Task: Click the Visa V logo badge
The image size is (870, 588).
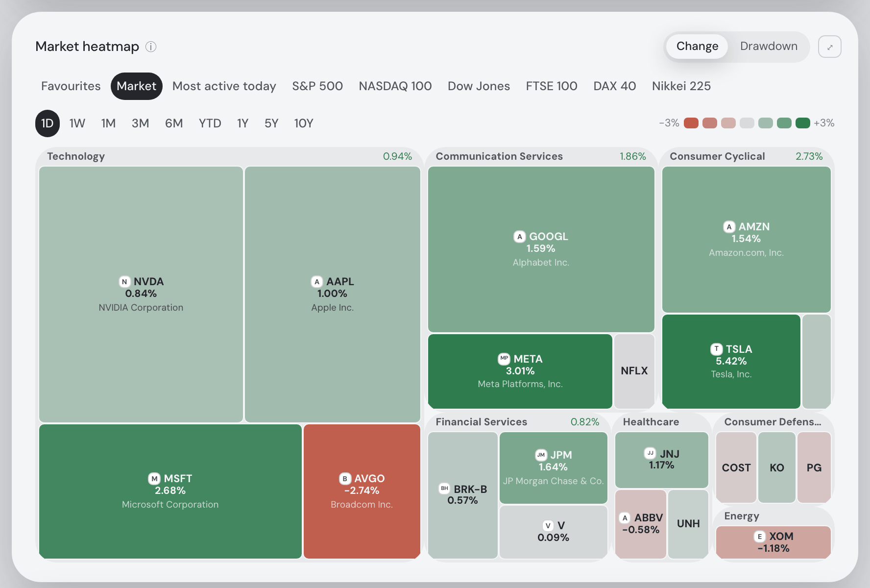Action: pos(548,526)
